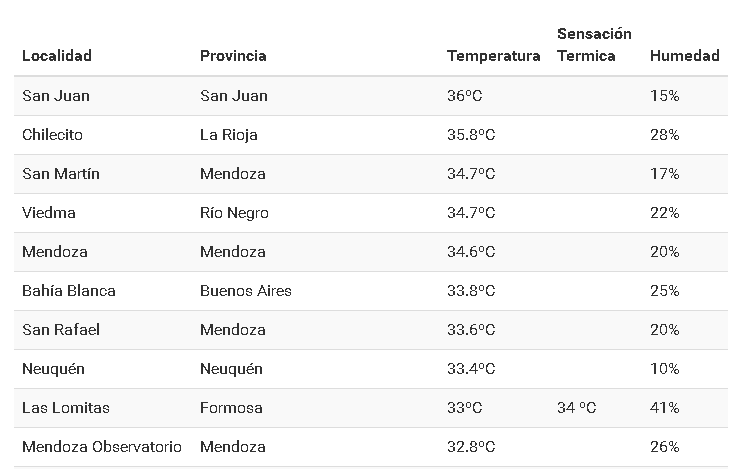Screen dimensions: 740x469
Task: Select the Chilecito locality cell
Action: [x=52, y=135]
